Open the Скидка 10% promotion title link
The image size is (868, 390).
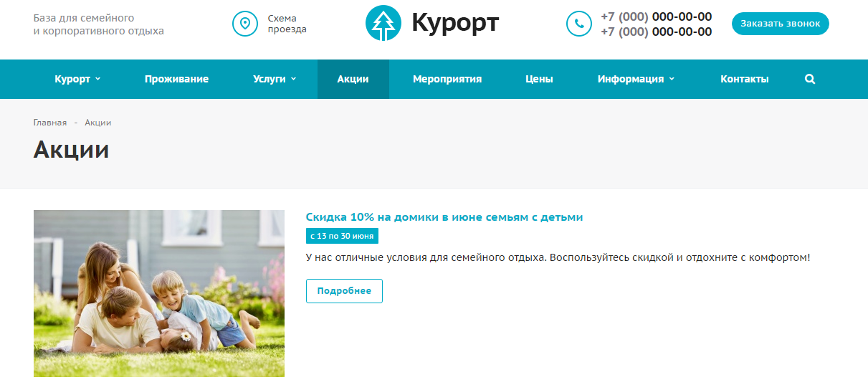[x=444, y=217]
